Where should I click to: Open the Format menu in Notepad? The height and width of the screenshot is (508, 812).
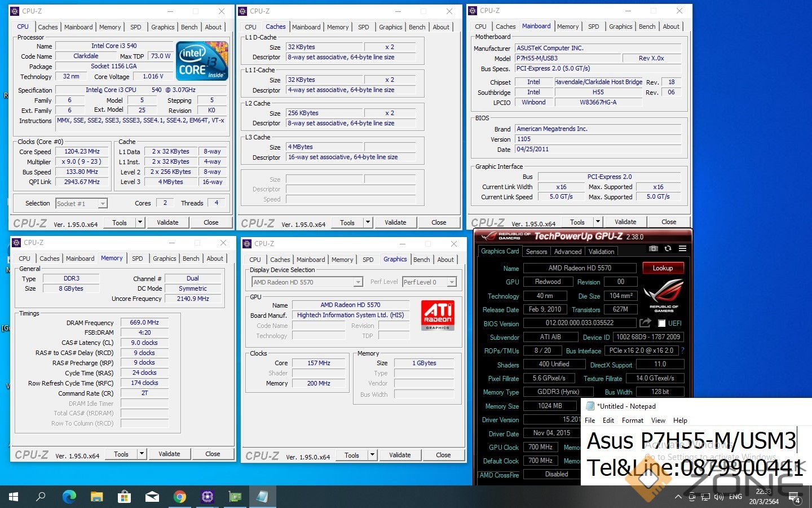[632, 421]
